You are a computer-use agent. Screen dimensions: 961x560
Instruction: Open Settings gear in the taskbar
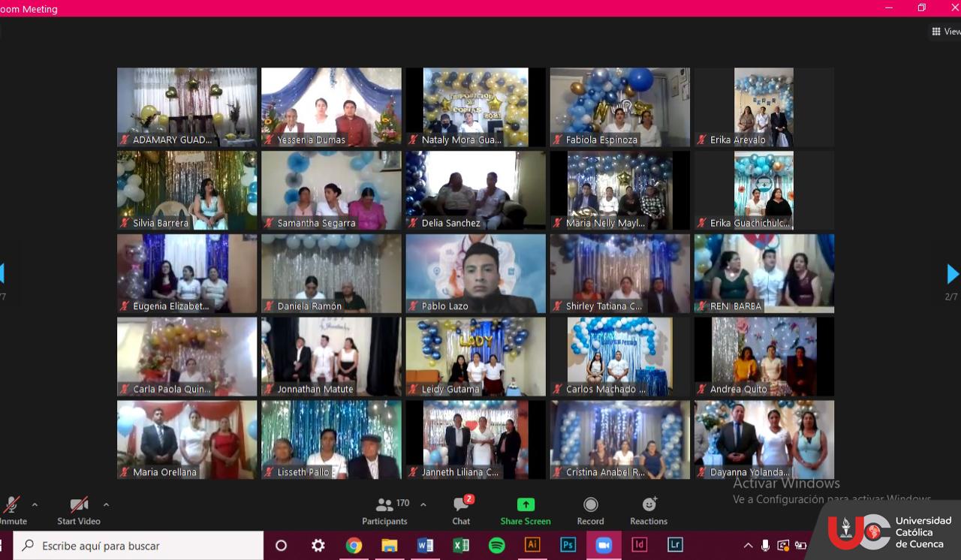pyautogui.click(x=318, y=546)
